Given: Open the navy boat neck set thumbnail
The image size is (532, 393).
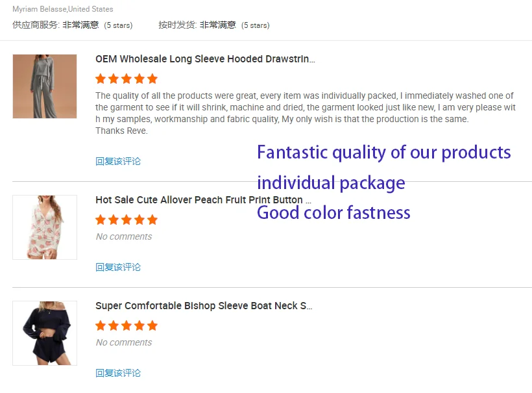Looking at the screenshot, I should pyautogui.click(x=45, y=333).
